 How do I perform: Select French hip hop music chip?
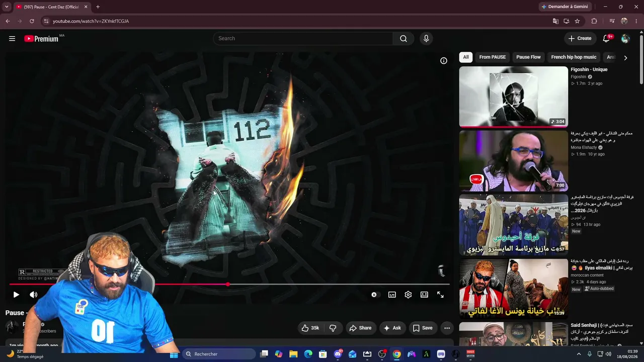point(574,57)
